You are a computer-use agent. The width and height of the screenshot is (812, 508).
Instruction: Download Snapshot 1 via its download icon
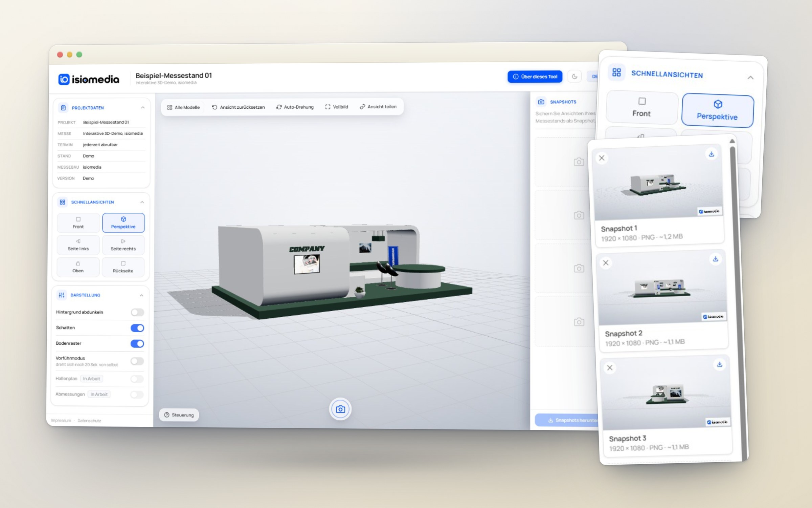pos(712,154)
